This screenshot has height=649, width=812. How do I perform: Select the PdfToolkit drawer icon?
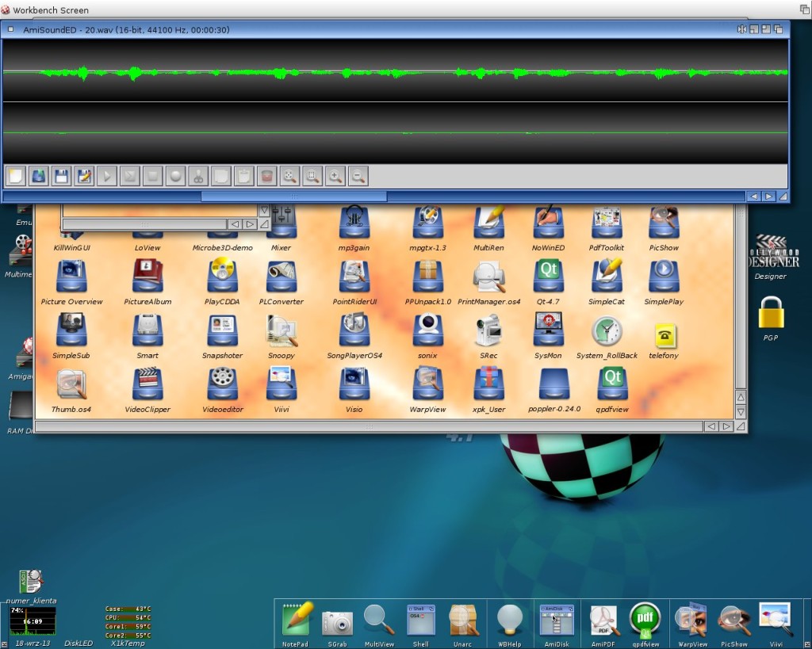pyautogui.click(x=607, y=227)
